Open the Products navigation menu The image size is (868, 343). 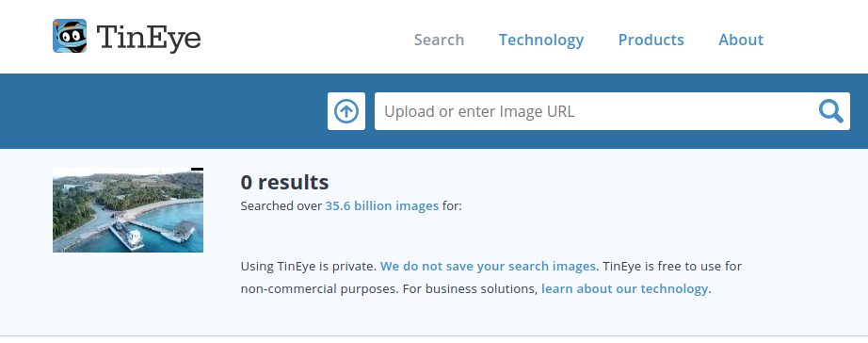click(x=651, y=40)
